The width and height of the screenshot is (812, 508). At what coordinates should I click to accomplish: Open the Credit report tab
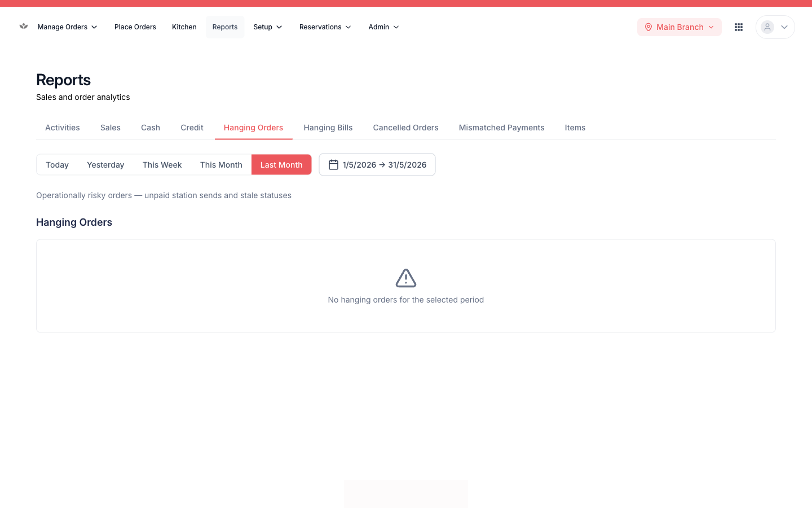[x=192, y=128]
